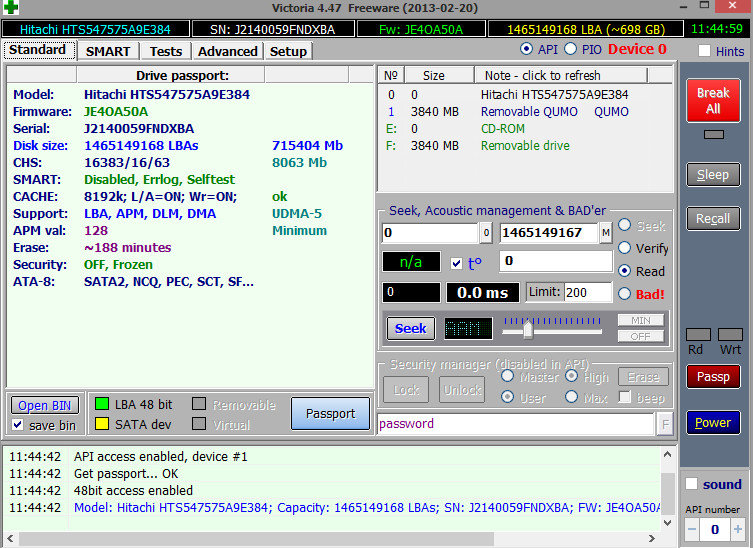Select PIO access mode
Image resolution: width=753 pixels, height=548 pixels.
click(x=571, y=49)
